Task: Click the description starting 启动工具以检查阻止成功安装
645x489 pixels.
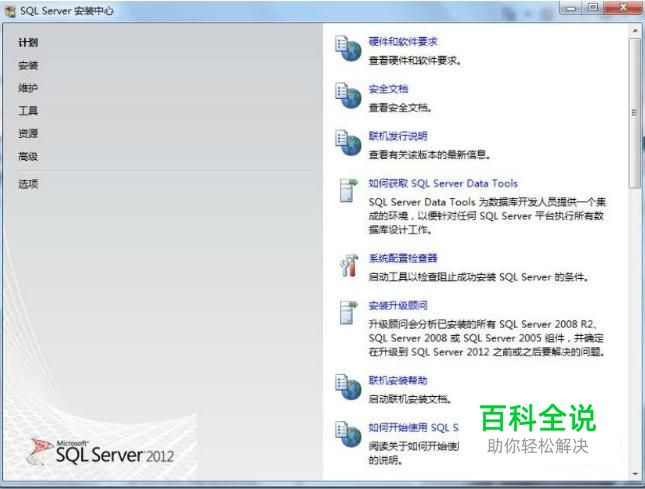Action: 478,277
